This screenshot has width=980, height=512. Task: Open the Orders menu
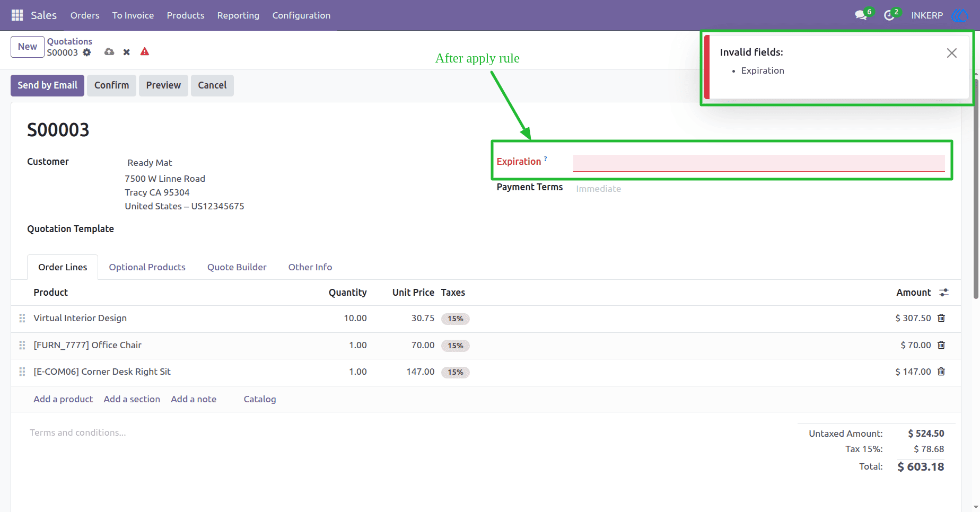[x=85, y=15]
